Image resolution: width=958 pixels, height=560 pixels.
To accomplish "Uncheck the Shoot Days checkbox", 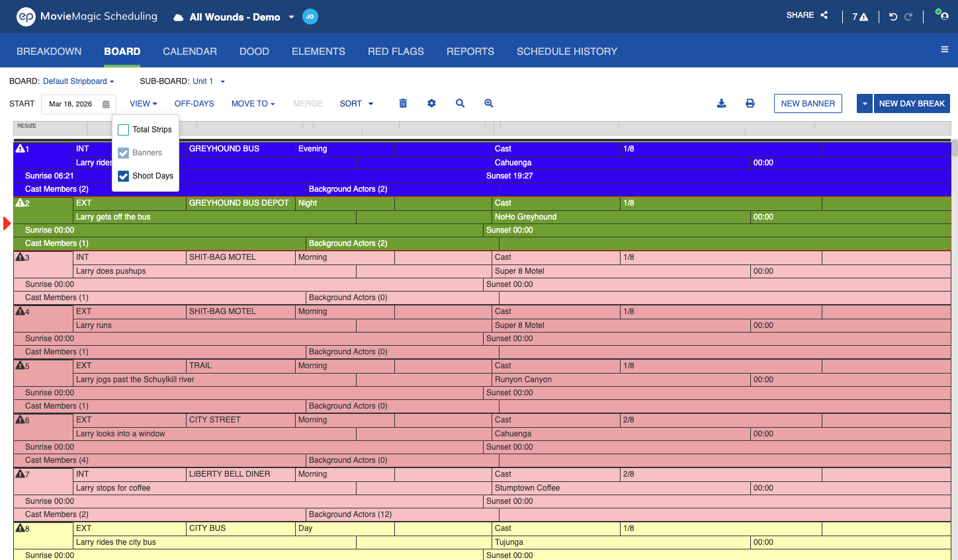I will [x=123, y=176].
